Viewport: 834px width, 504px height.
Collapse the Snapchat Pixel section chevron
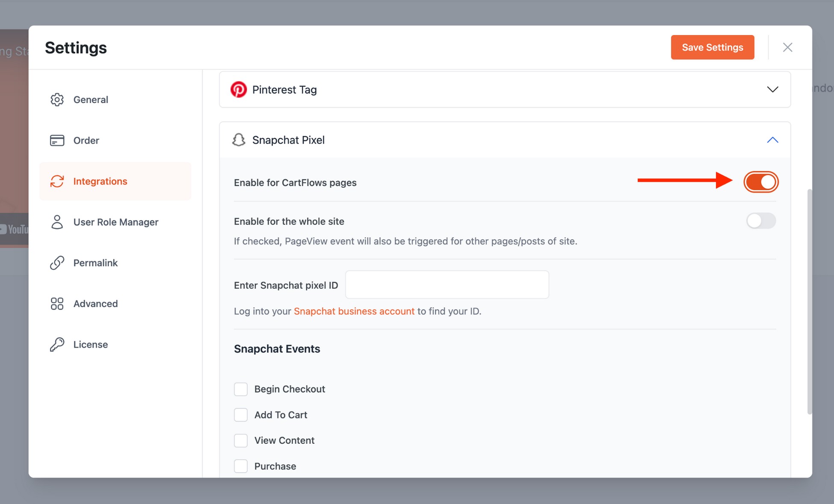tap(772, 140)
